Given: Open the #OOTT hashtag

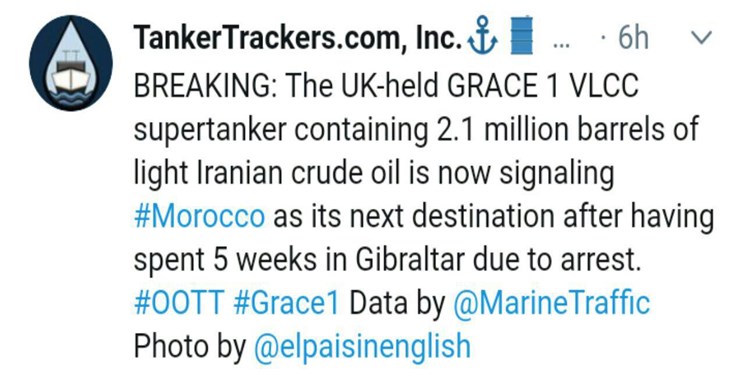Looking at the screenshot, I should coord(179,303).
